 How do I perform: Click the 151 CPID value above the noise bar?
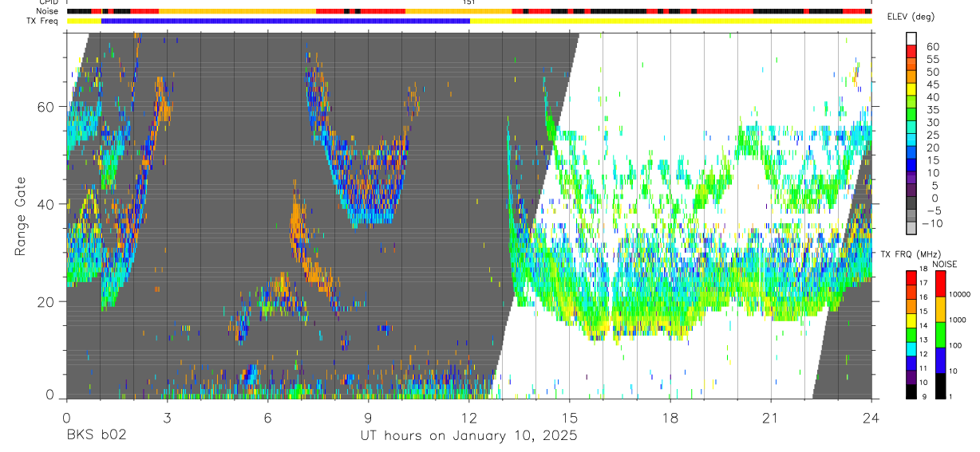(x=469, y=2)
